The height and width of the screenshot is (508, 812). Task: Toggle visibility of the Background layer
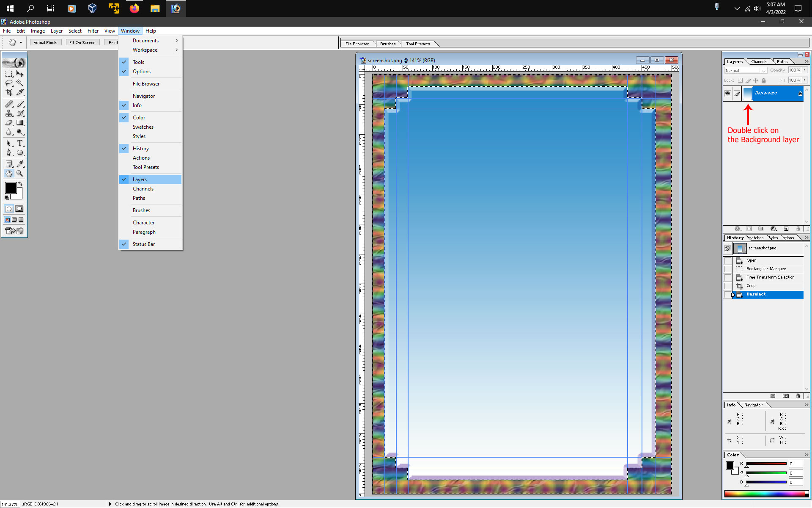click(x=728, y=94)
